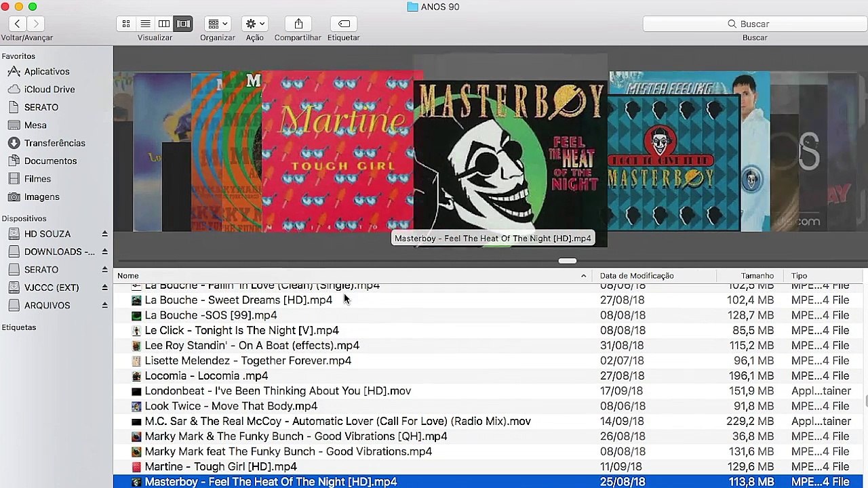Click the Compartilhar share icon
868x488 pixels.
click(298, 24)
